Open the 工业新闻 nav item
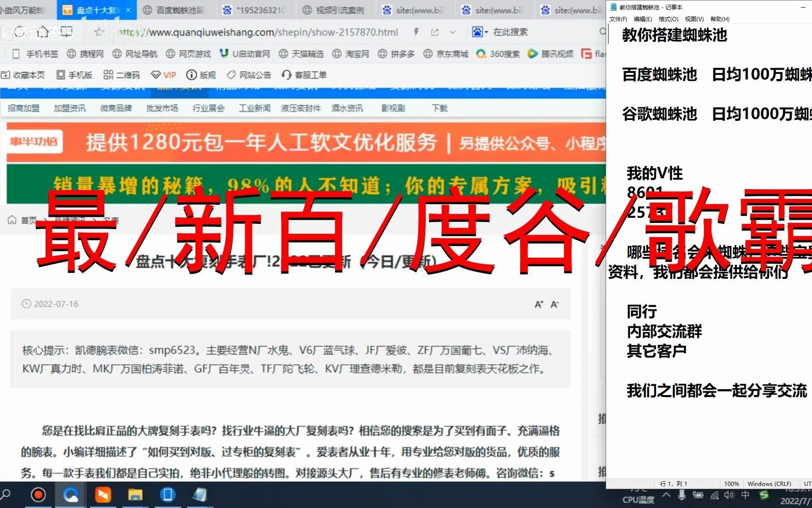812x508 pixels. (255, 108)
